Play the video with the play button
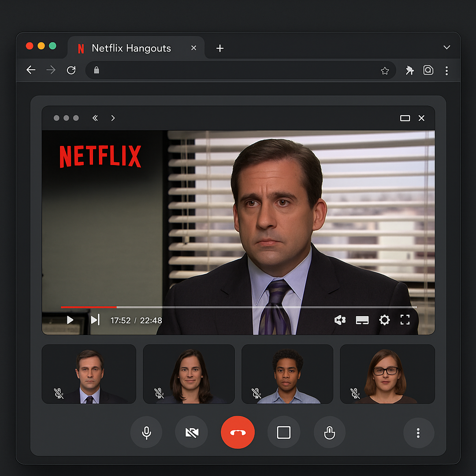This screenshot has width=476, height=476. [70, 320]
